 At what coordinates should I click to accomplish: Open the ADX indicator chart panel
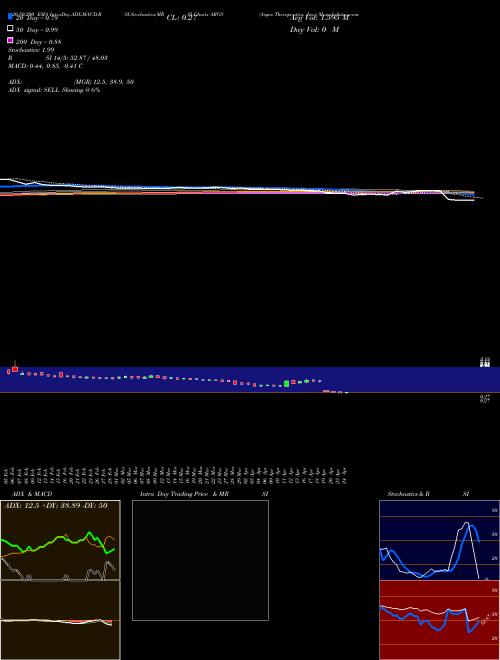point(60,540)
